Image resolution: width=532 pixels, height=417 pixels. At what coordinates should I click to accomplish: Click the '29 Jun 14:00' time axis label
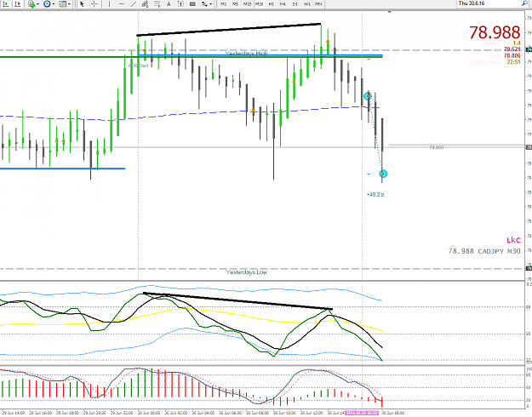coord(14,413)
